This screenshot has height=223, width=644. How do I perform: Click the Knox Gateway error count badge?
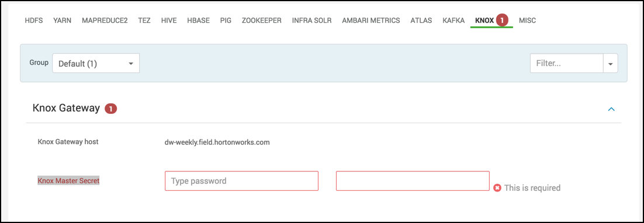pyautogui.click(x=111, y=109)
